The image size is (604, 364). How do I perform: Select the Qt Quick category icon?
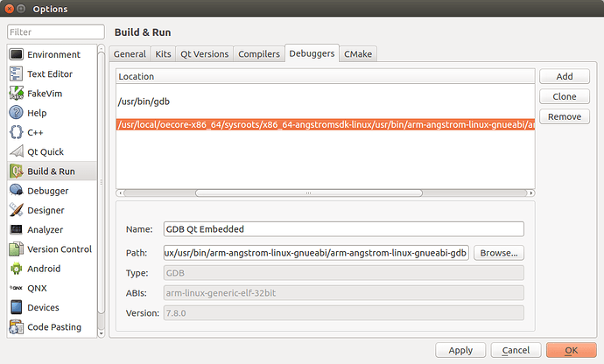(17, 151)
